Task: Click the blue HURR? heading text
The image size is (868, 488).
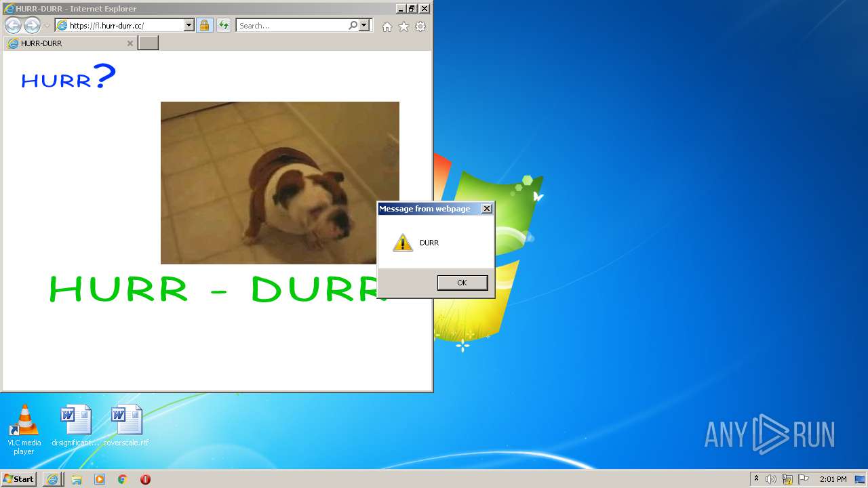Action: tap(68, 77)
